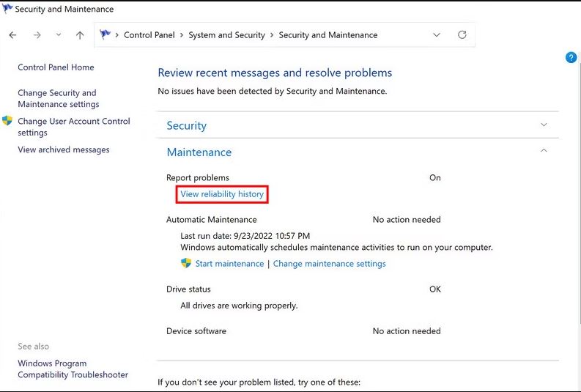Click the Drive status label

188,289
